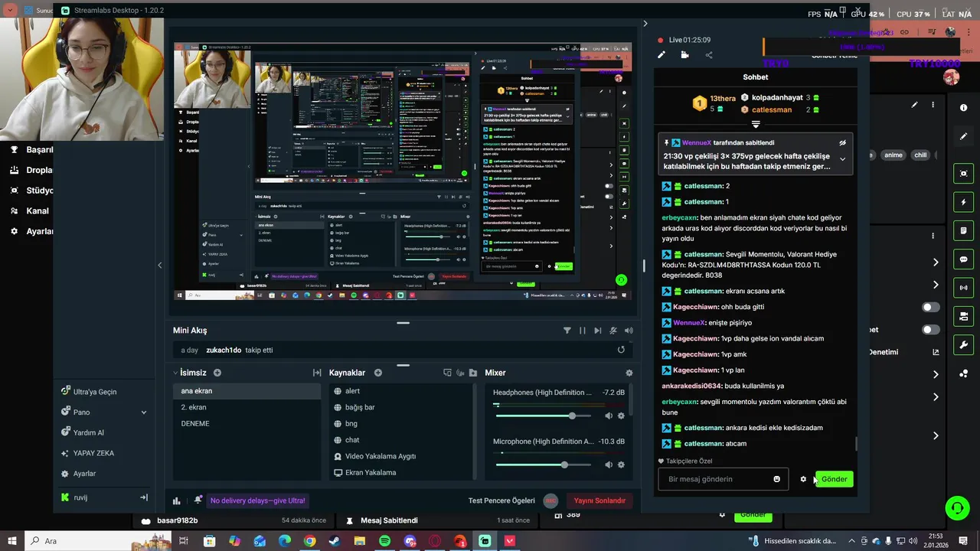Viewport: 980px width, 551px height.
Task: Click the 'No delivery delays—give Ultra!' banner
Action: pos(258,500)
